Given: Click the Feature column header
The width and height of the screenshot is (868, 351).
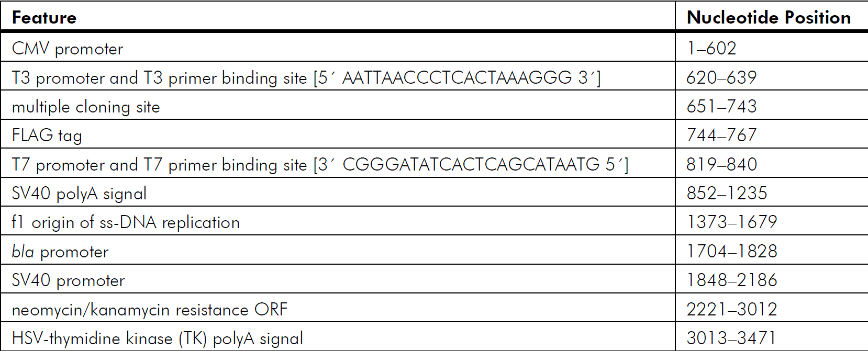Looking at the screenshot, I should click(44, 18).
